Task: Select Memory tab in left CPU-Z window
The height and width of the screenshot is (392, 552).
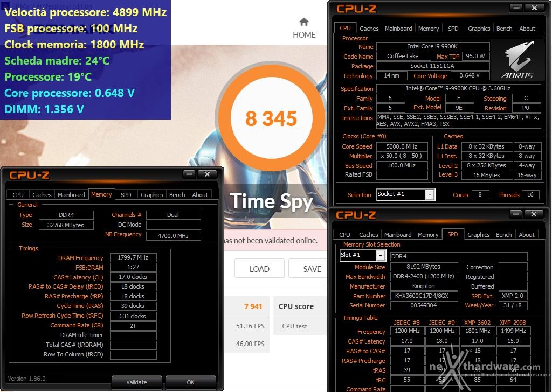Action: [x=101, y=194]
